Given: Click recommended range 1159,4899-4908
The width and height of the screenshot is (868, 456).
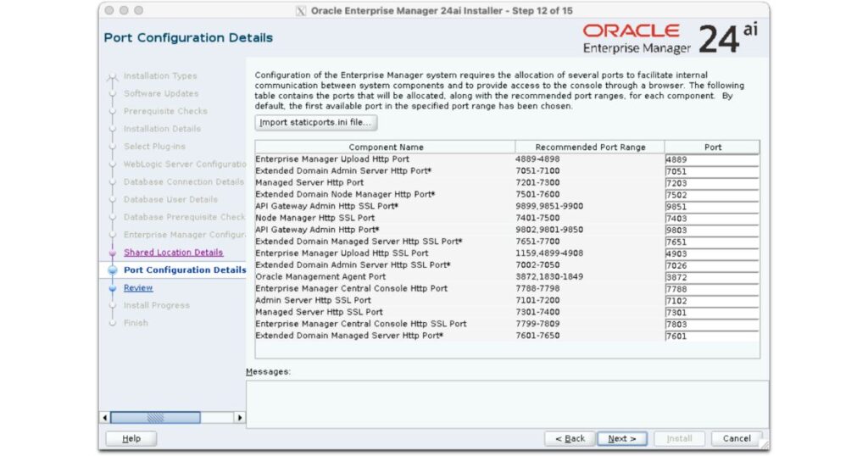Looking at the screenshot, I should (x=549, y=253).
